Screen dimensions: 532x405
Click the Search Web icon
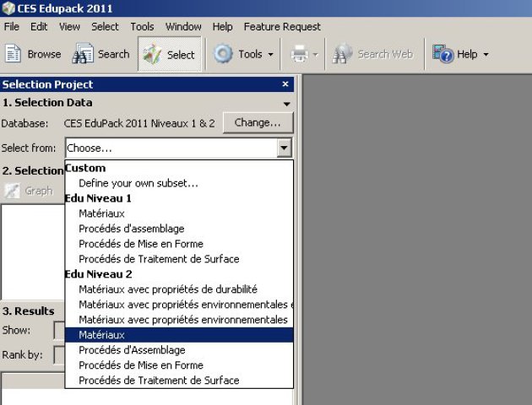[342, 53]
